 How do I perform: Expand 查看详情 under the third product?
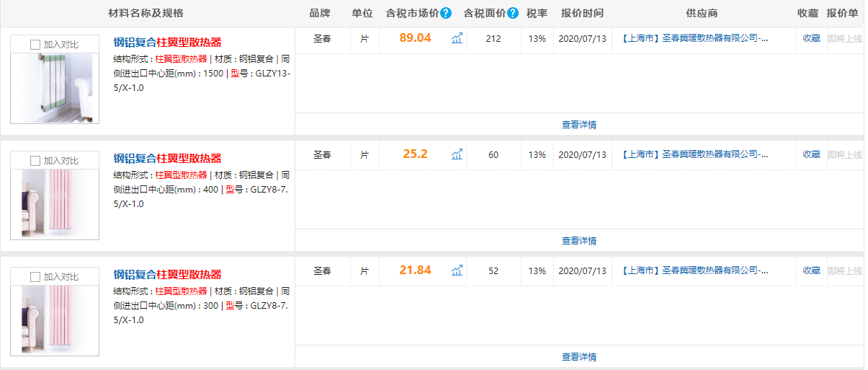579,357
